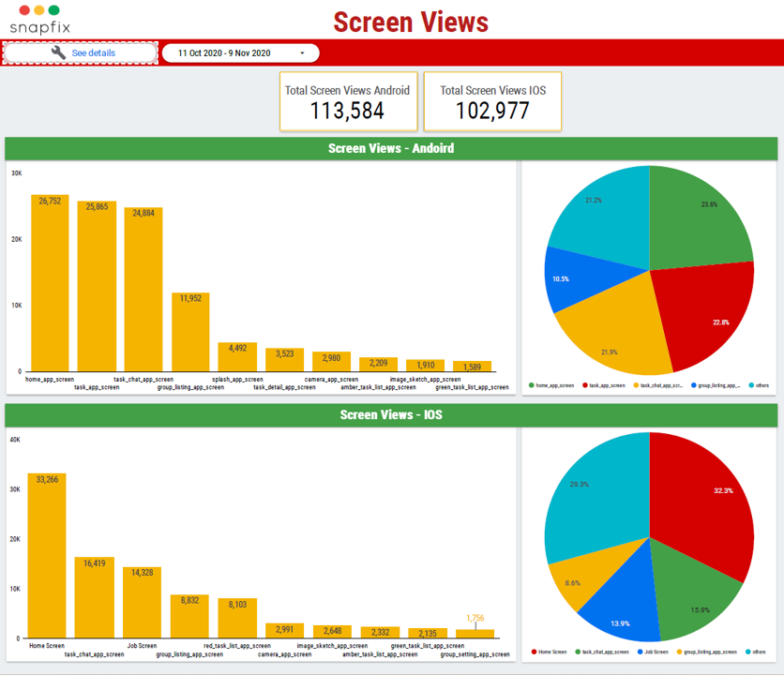Click the 14,328 Job Screen bar
The width and height of the screenshot is (784, 675).
pyautogui.click(x=142, y=603)
